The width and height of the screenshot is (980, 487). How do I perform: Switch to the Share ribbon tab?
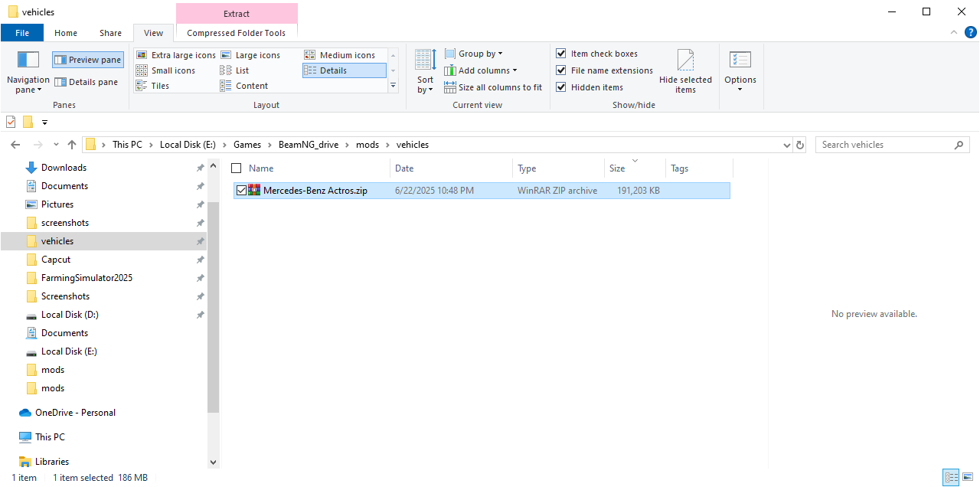(110, 33)
